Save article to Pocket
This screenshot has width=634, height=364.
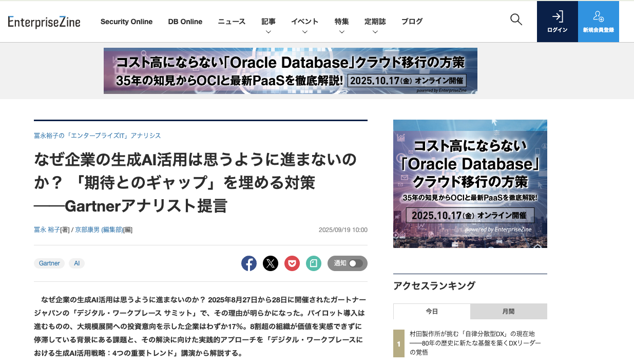(292, 263)
